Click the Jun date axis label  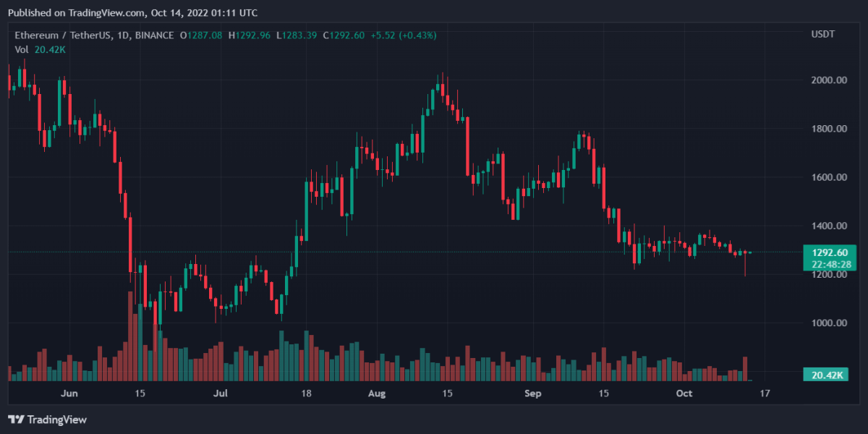tap(69, 393)
